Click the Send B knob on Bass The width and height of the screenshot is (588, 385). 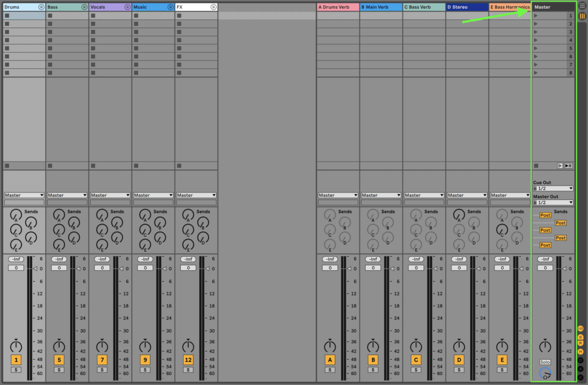tap(74, 222)
